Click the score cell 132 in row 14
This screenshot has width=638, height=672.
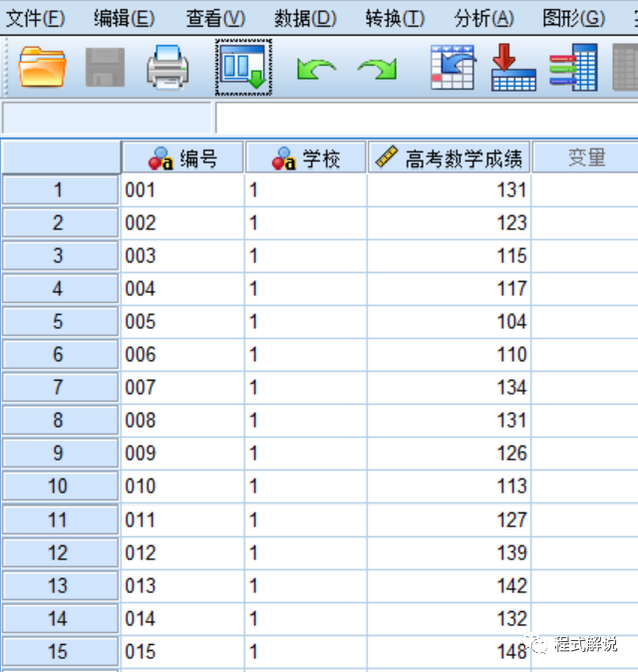(449, 619)
